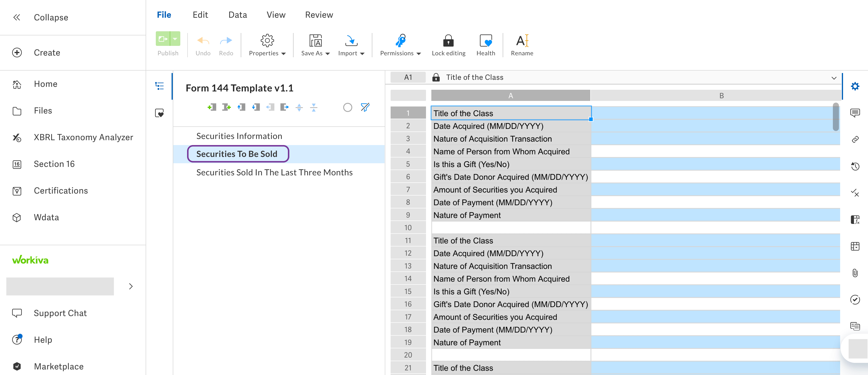Indent section with right arrow icon
The width and height of the screenshot is (868, 375).
[x=284, y=107]
